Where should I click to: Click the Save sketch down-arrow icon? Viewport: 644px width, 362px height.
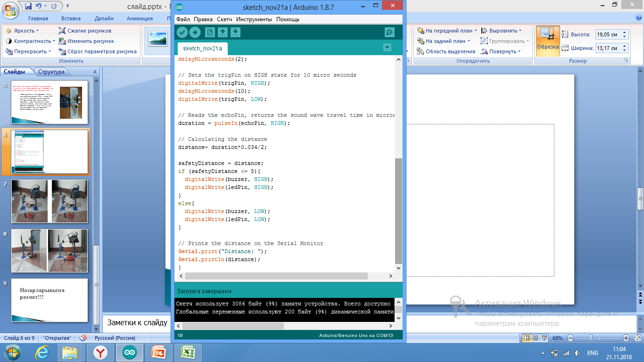point(236,32)
